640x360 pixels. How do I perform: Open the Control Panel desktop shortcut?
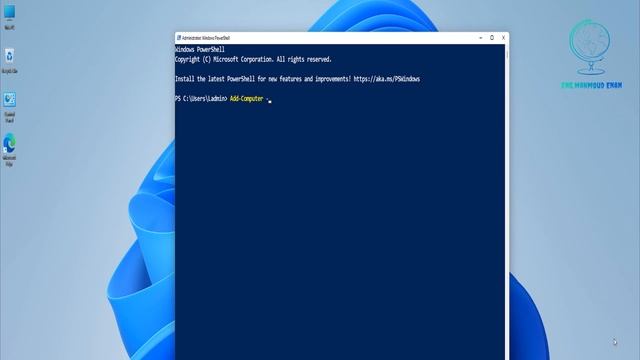[x=9, y=107]
